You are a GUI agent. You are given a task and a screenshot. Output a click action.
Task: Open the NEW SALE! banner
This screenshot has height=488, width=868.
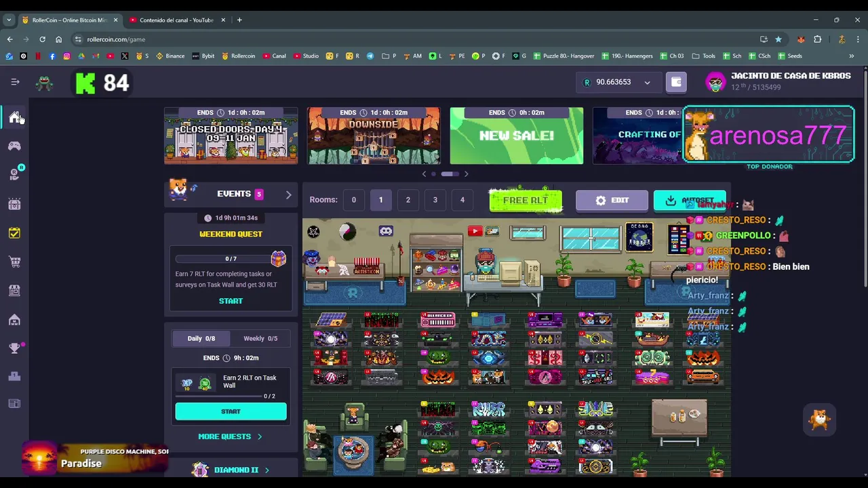[x=517, y=136]
